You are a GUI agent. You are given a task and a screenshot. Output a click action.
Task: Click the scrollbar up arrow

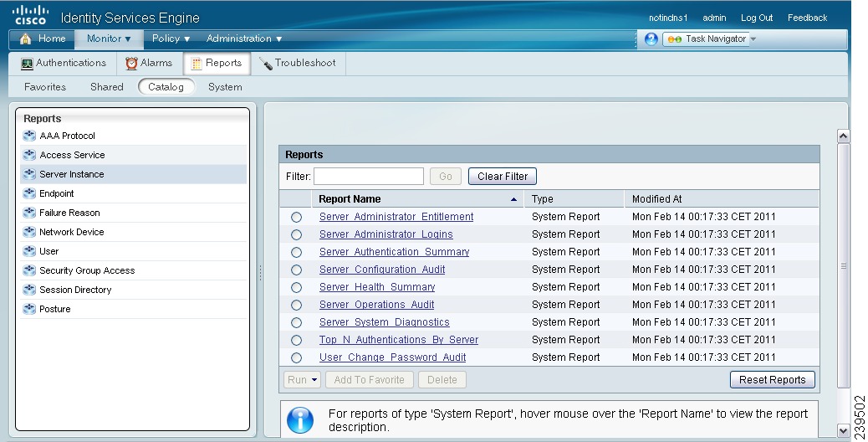point(843,136)
